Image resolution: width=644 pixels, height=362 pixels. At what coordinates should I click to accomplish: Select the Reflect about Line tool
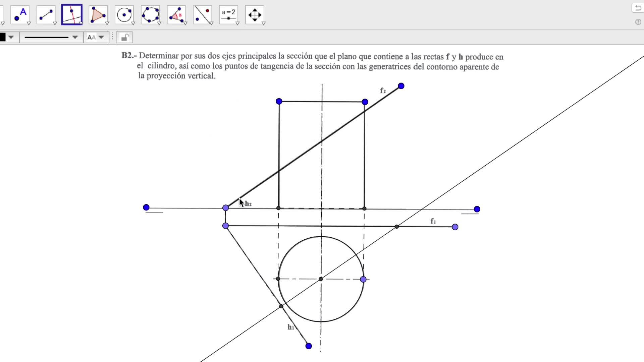[203, 15]
